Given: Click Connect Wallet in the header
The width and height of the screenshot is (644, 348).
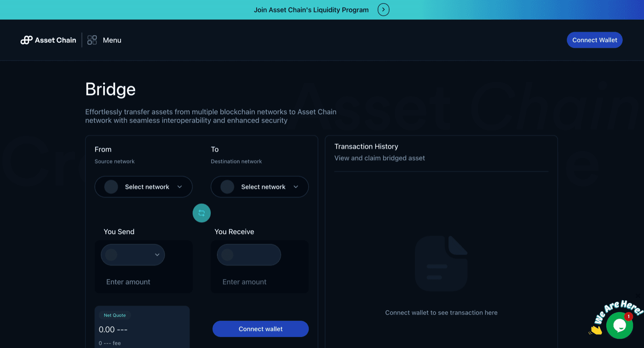Looking at the screenshot, I should point(594,40).
